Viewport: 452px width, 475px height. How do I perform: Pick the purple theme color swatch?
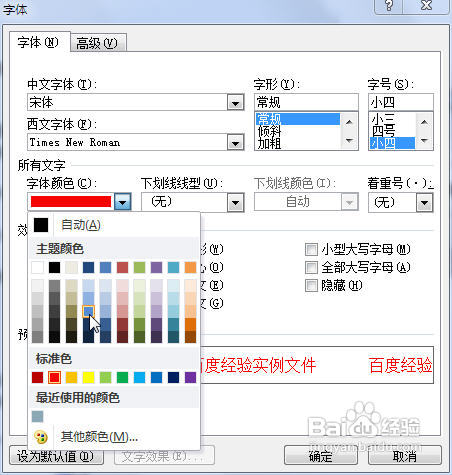tap(156, 267)
